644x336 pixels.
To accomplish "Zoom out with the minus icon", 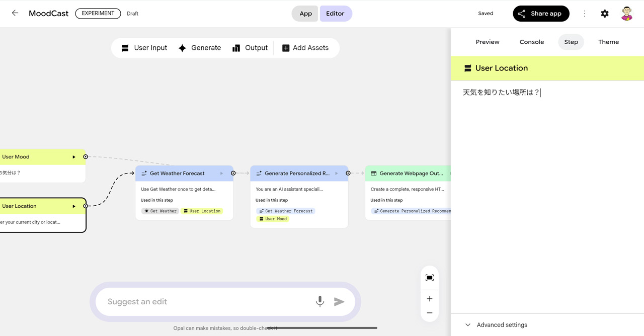I will [x=430, y=313].
